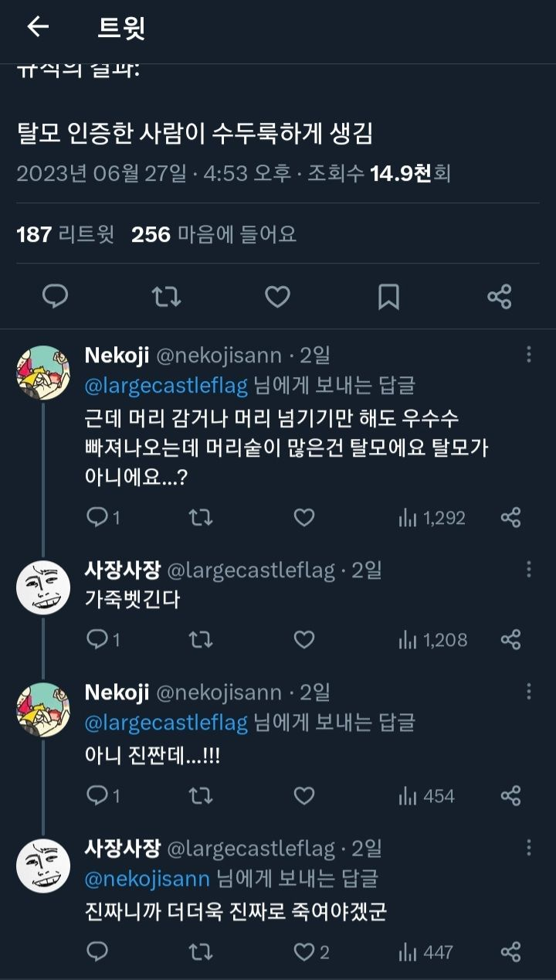The width and height of the screenshot is (556, 980).
Task: Open more options on 가죽벳긴다 reply
Action: (529, 570)
